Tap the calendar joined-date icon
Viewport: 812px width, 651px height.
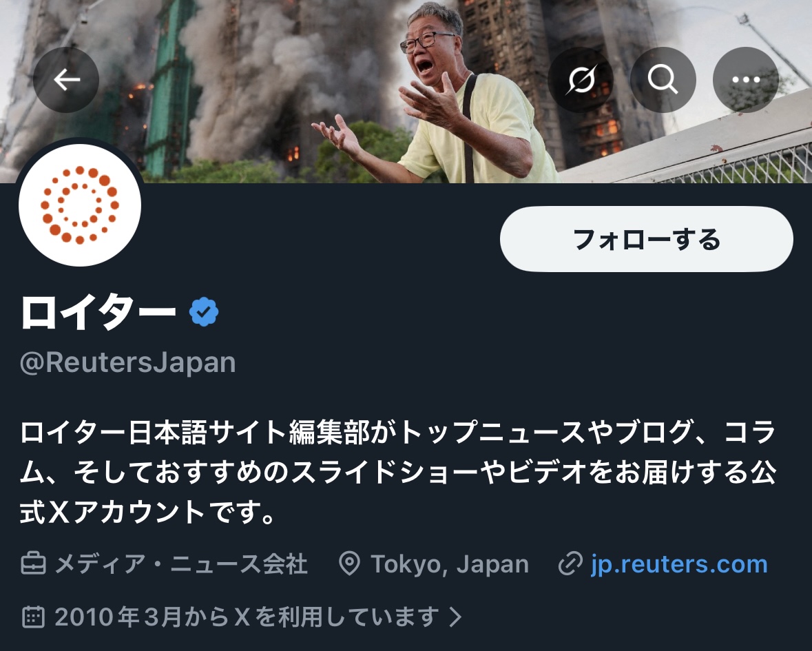coord(34,617)
